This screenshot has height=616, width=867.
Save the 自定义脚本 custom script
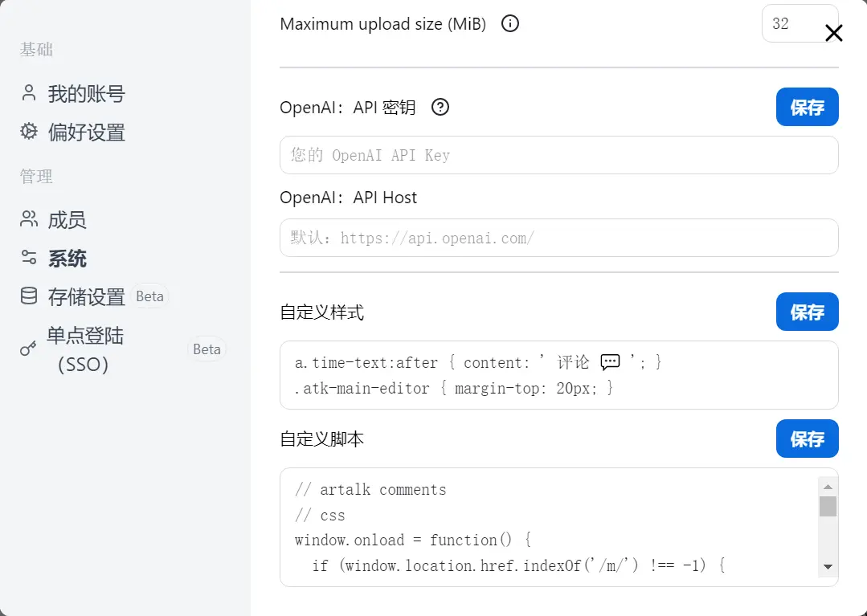[807, 439]
